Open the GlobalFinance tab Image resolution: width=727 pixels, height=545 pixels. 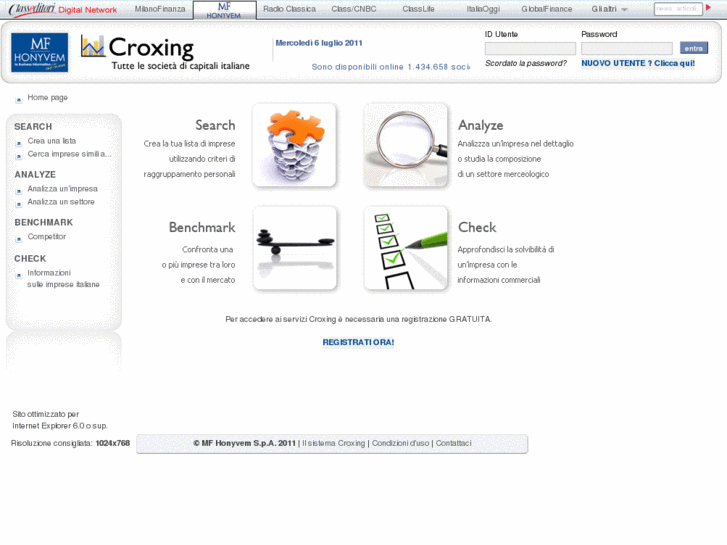547,9
